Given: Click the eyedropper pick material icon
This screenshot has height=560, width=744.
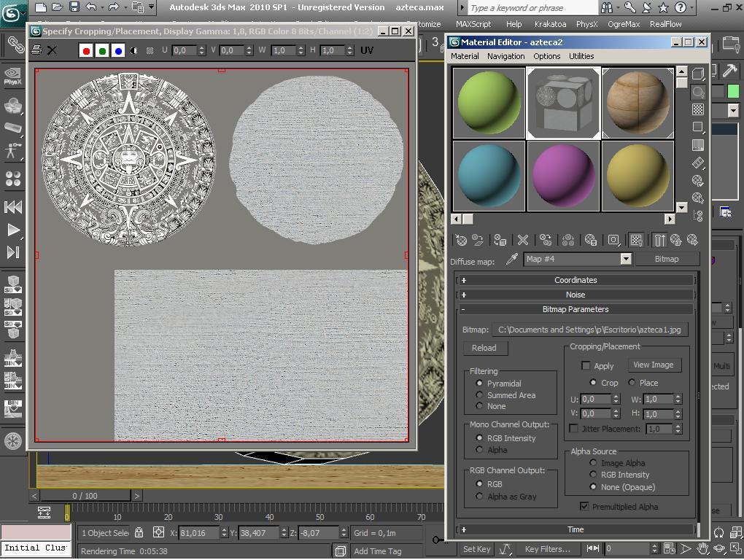Looking at the screenshot, I should 511,259.
